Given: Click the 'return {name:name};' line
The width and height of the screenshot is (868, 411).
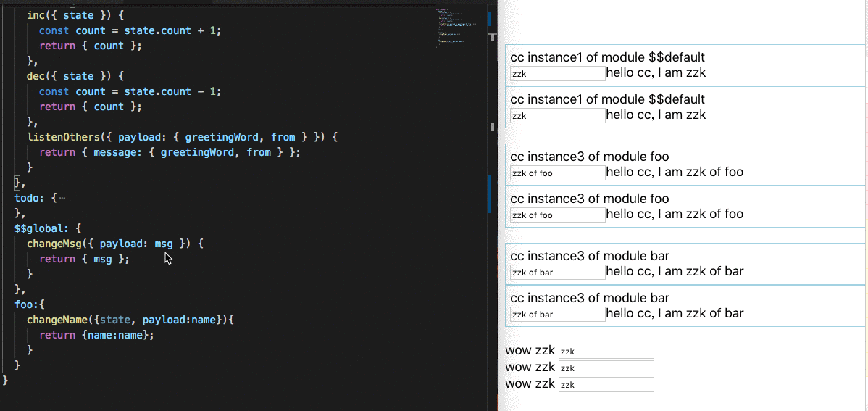Looking at the screenshot, I should click(x=96, y=335).
